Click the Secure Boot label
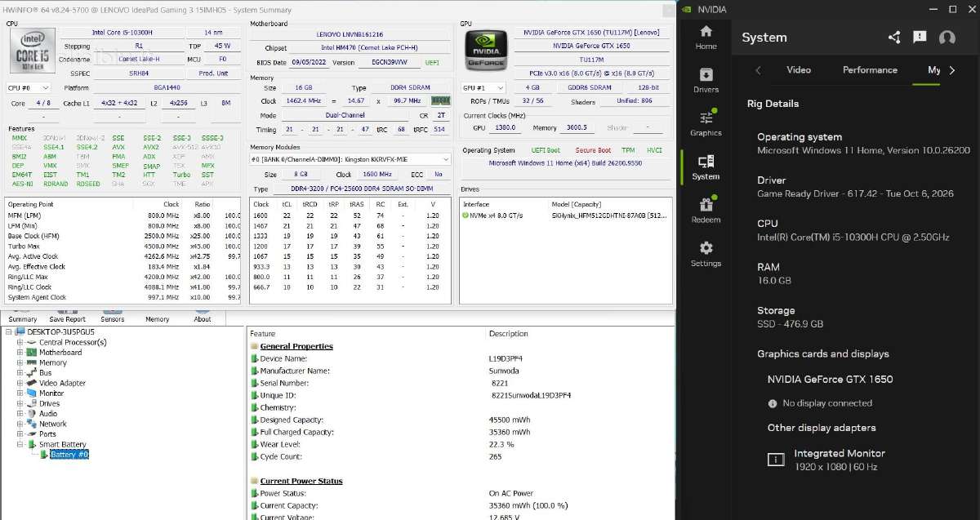 click(593, 150)
